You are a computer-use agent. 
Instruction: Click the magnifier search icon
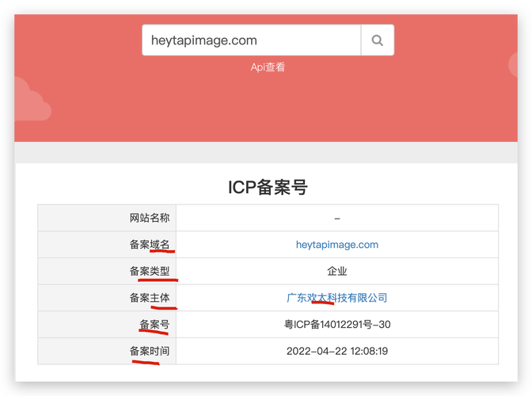pyautogui.click(x=377, y=40)
